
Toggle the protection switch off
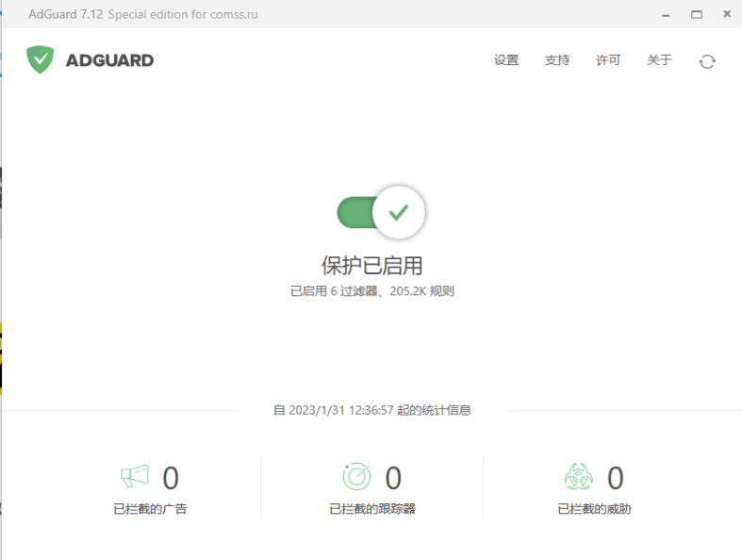tap(381, 212)
